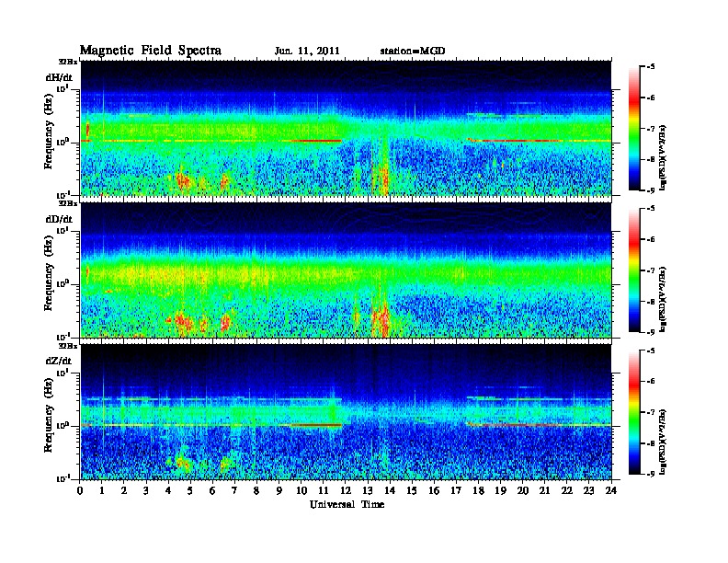Click the 10⁰ frequency tick of dD/dt panel
The height and width of the screenshot is (563, 728).
pos(63,283)
